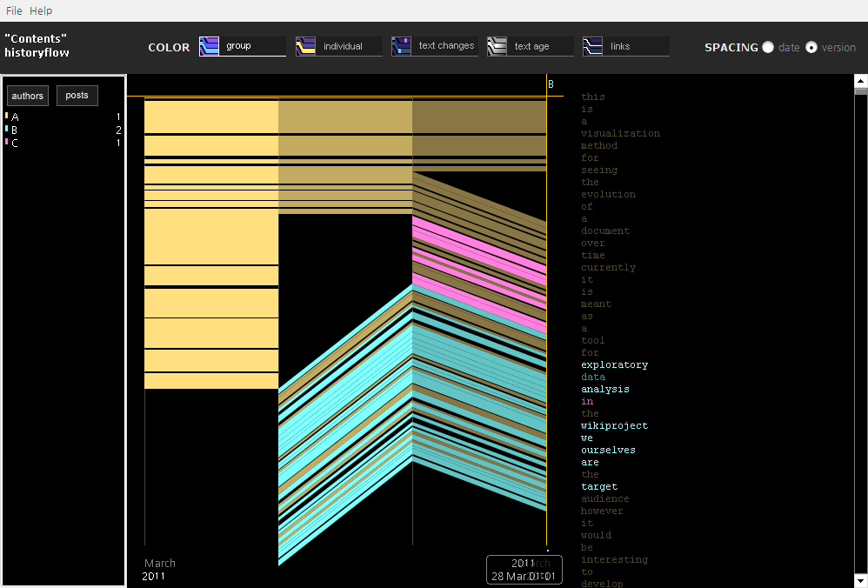The image size is (868, 588).
Task: Set spacing to date
Action: coord(768,48)
